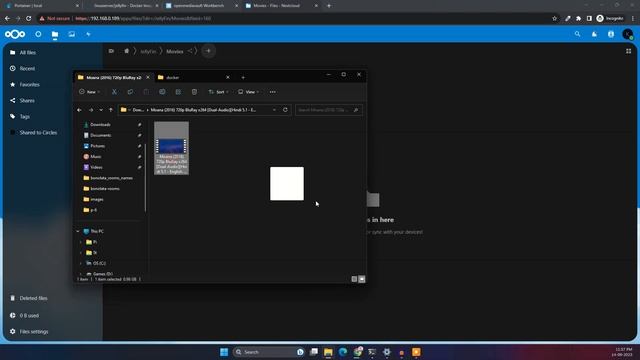The image size is (640, 360).
Task: Open the Nextcloud Dashboard icon in header
Action: pos(38,34)
